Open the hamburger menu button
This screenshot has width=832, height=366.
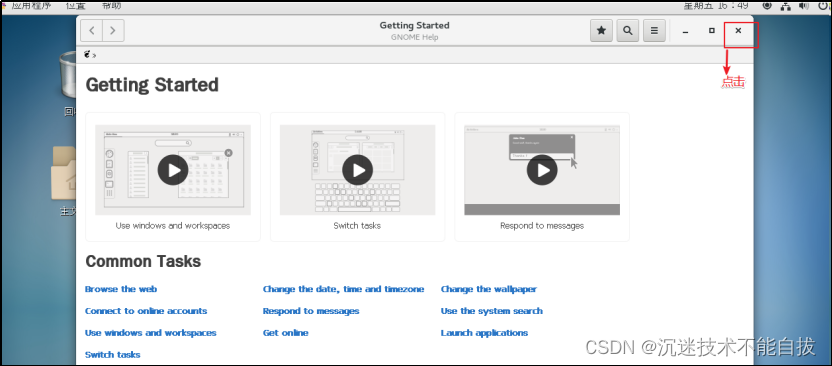point(654,31)
